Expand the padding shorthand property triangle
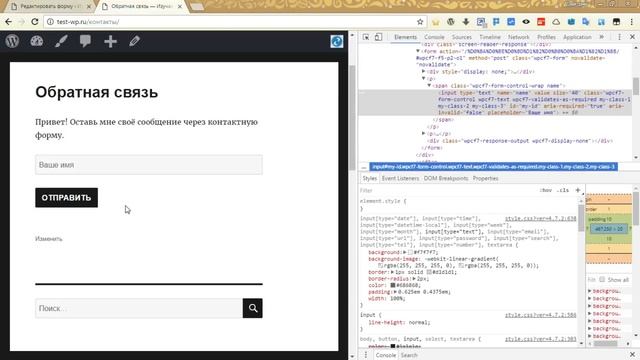 (395, 292)
